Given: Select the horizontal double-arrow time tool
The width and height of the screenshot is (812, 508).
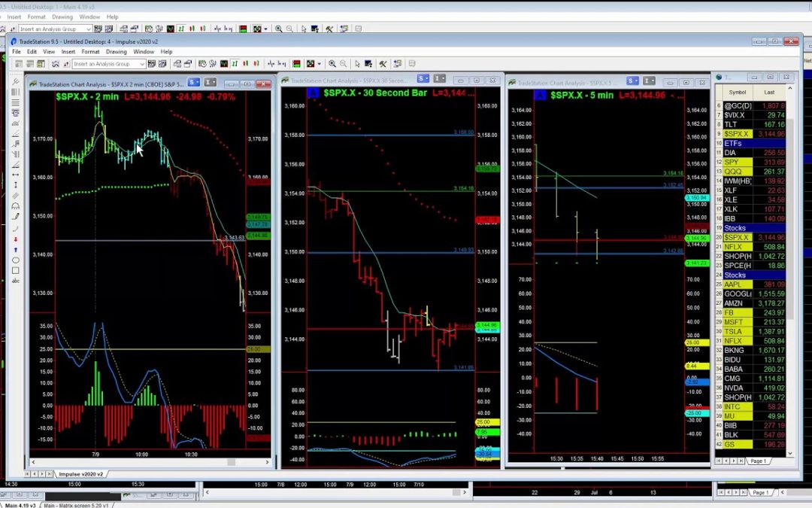Looking at the screenshot, I should (x=16, y=175).
